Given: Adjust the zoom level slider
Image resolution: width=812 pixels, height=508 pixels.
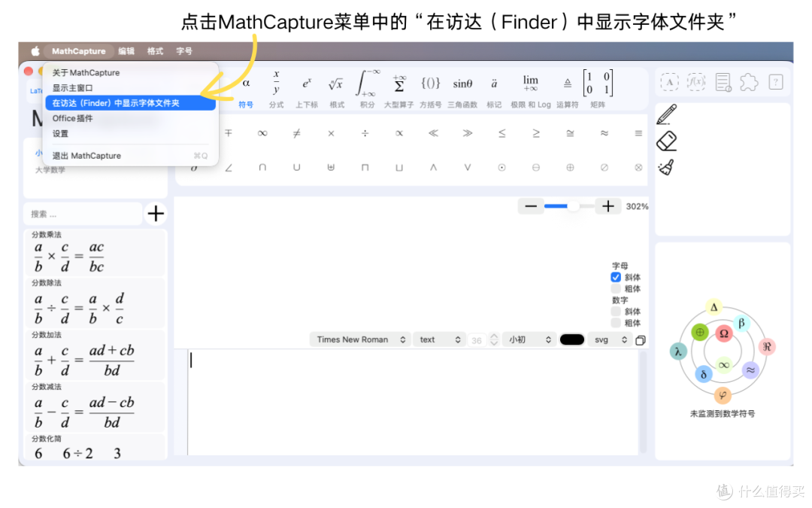Looking at the screenshot, I should click(x=569, y=206).
